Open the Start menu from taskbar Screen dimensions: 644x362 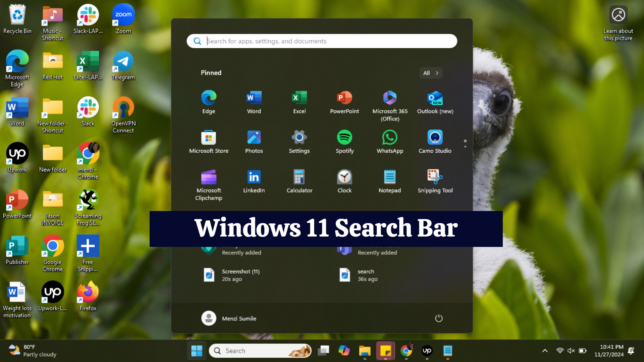[x=197, y=351]
